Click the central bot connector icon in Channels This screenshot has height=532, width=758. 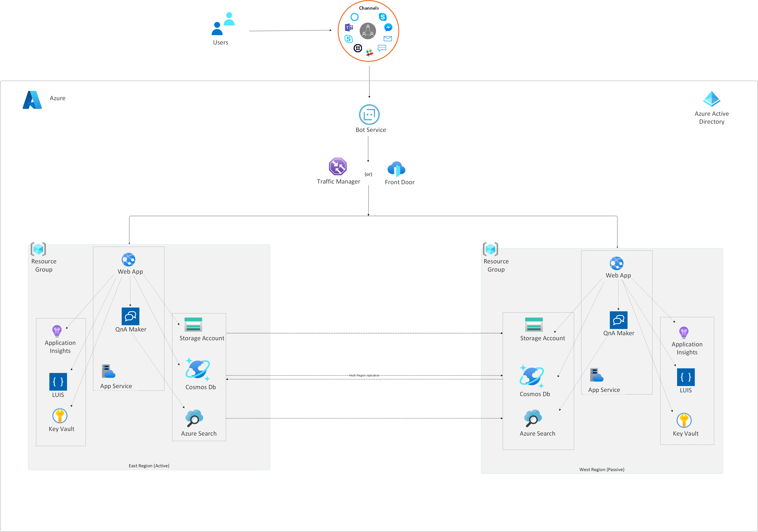(368, 31)
